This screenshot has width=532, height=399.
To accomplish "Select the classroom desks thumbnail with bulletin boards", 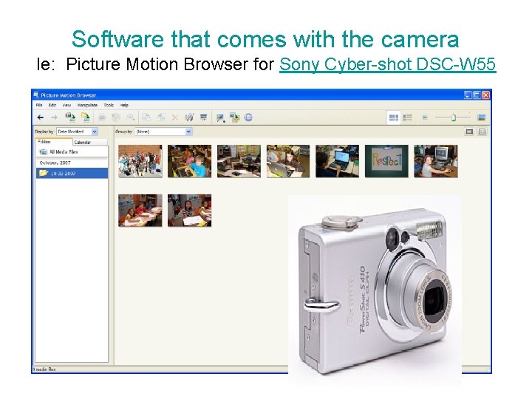I will tap(239, 161).
